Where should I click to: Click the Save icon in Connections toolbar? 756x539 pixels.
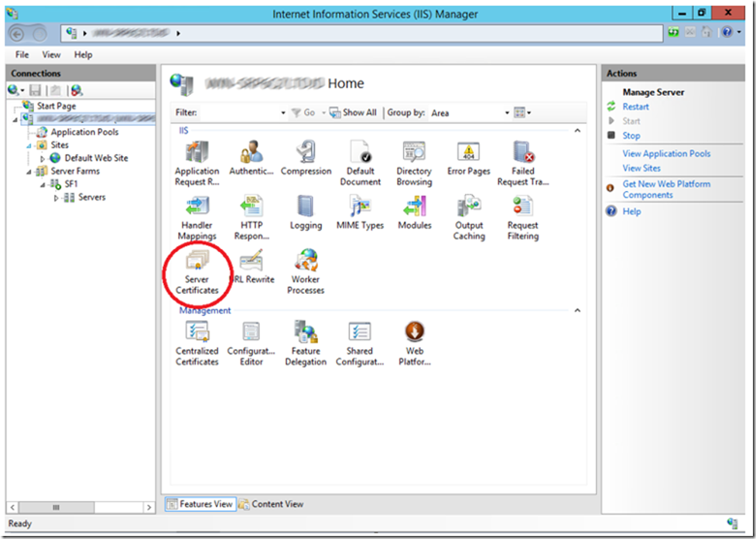tap(35, 90)
